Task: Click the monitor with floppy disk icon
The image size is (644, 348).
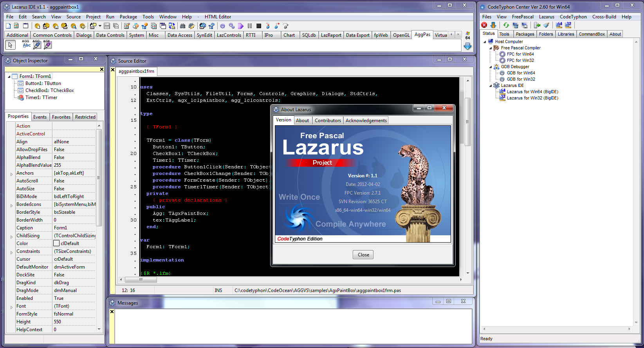Action: [524, 25]
